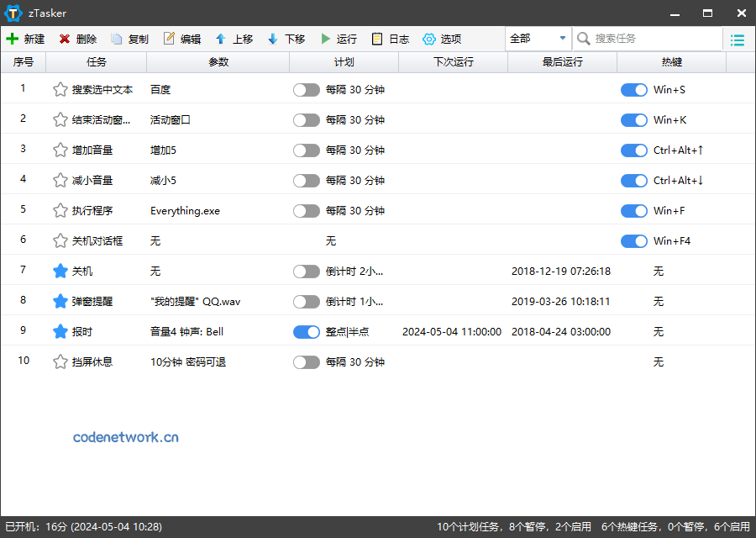Move task down with the 下移 arrow icon
This screenshot has width=756, height=538.
(x=286, y=39)
